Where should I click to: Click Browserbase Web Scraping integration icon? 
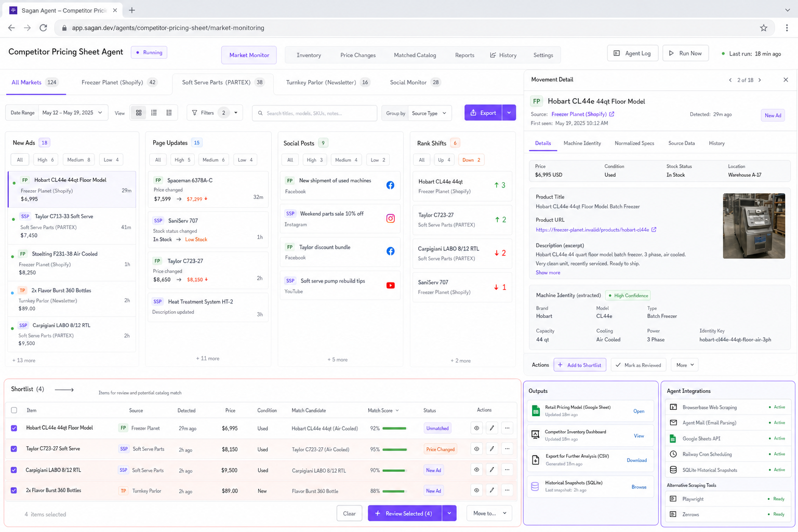[x=673, y=407]
